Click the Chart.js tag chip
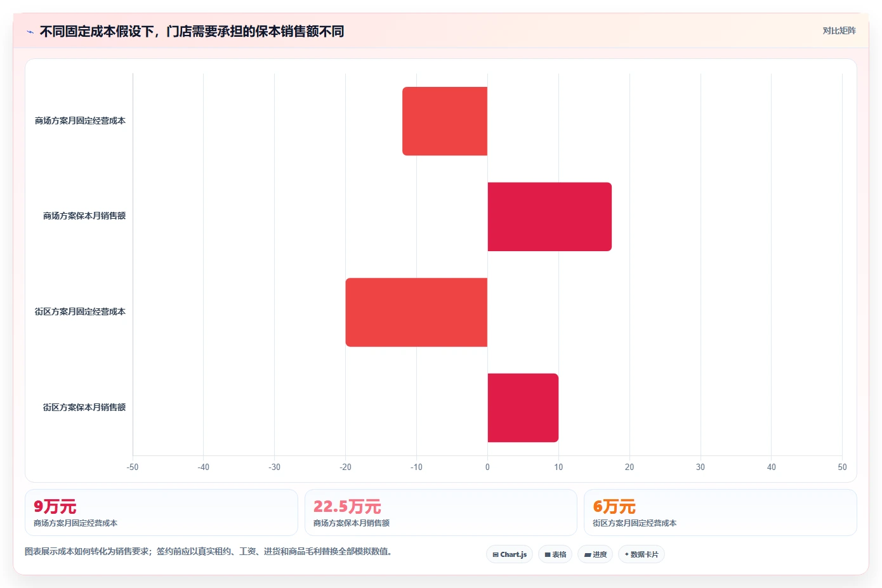Screen dimensions: 882x588 (x=510, y=554)
